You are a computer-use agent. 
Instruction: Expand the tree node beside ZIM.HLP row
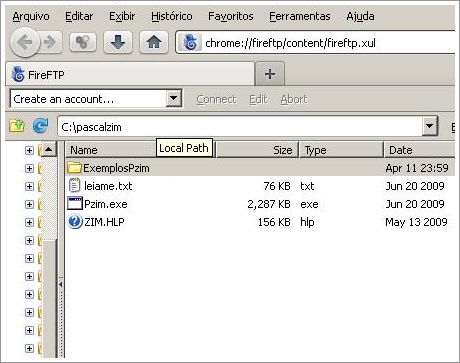tap(29, 222)
